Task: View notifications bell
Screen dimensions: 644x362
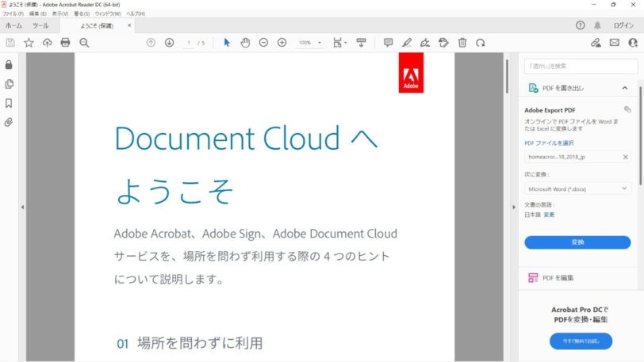Action: point(597,25)
